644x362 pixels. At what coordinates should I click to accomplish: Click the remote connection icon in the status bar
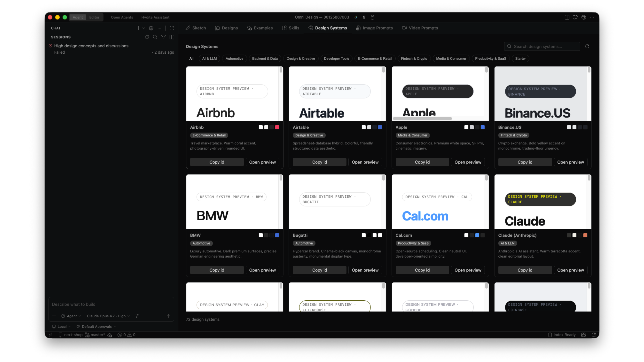tap(50, 335)
